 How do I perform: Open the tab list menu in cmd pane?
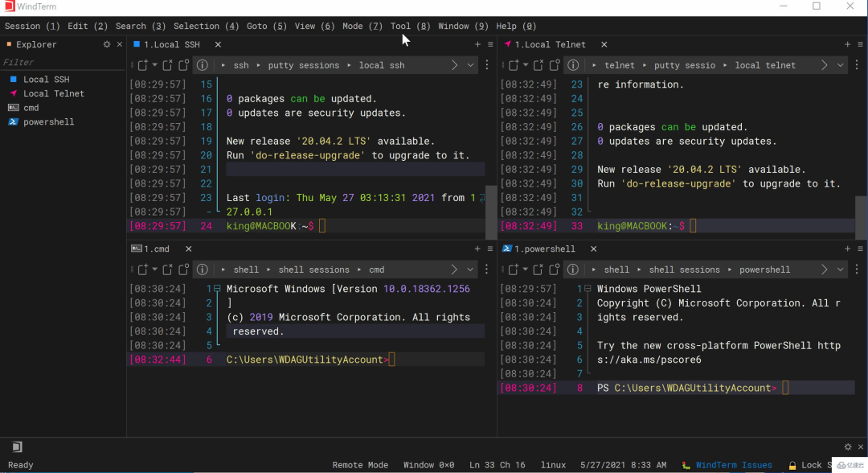[490, 249]
